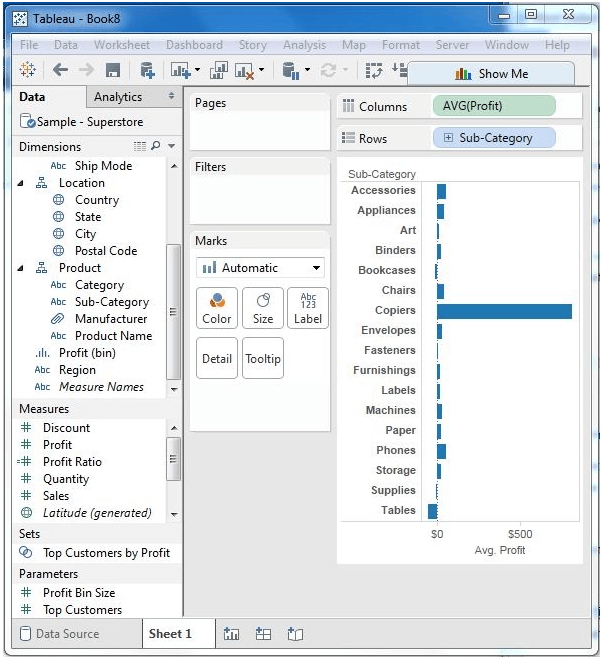Viewport: 604px width, 659px height.
Task: Open the Clear Sheet dropdown arrow
Action: point(261,69)
